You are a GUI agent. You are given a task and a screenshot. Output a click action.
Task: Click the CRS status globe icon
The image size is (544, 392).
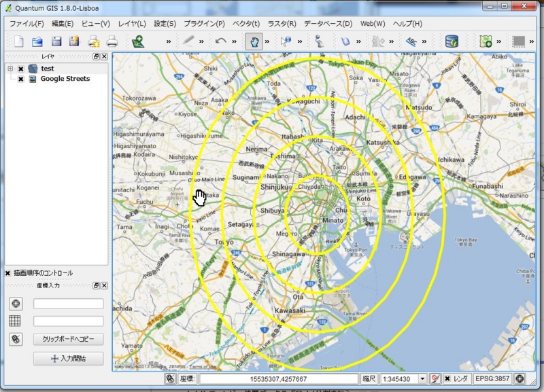pyautogui.click(x=520, y=378)
